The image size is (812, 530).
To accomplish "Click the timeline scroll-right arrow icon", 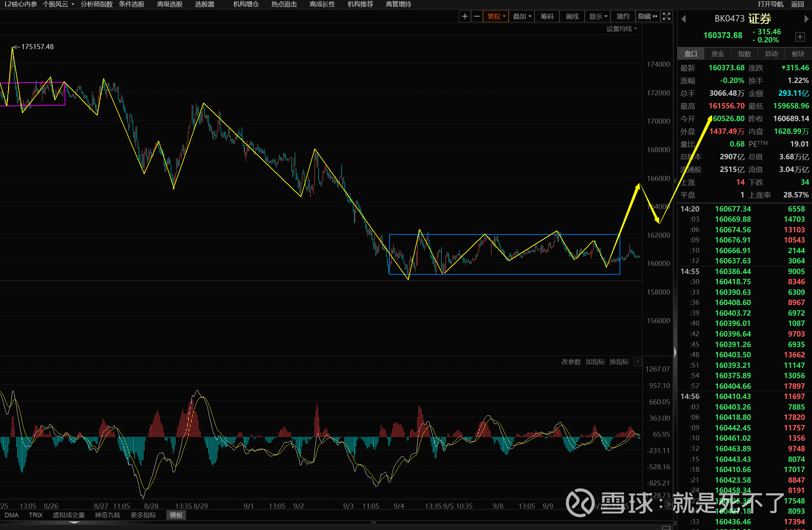I will (668, 505).
